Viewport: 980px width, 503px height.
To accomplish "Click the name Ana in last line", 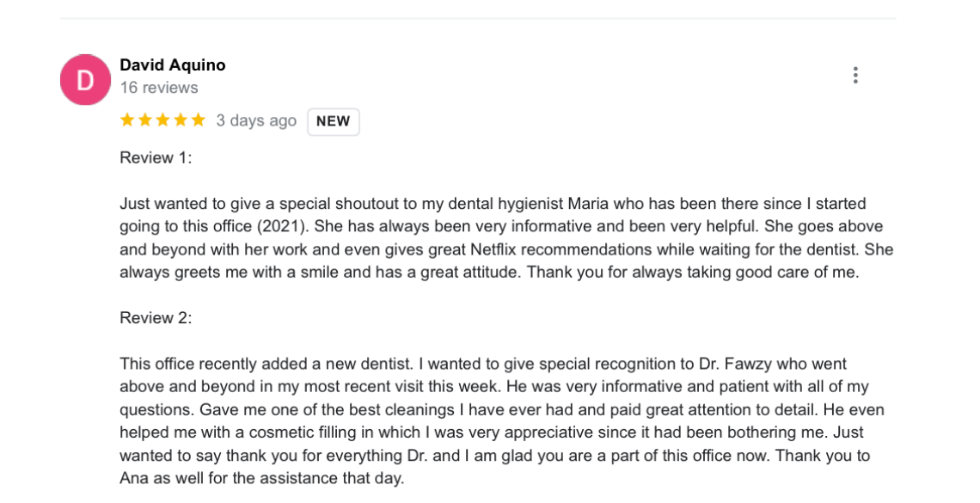I will point(133,479).
